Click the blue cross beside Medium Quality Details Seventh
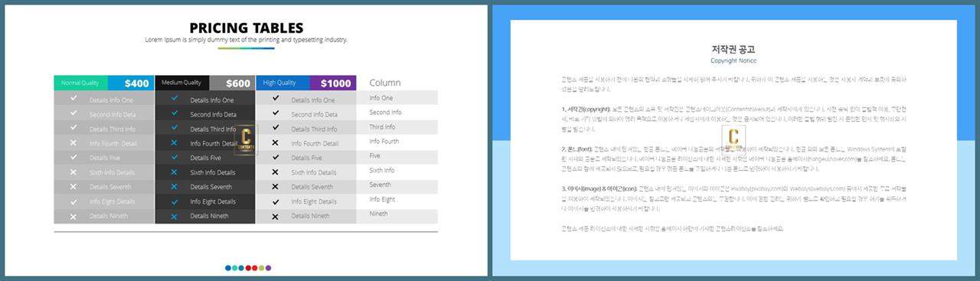This screenshot has width=980, height=281. (175, 186)
